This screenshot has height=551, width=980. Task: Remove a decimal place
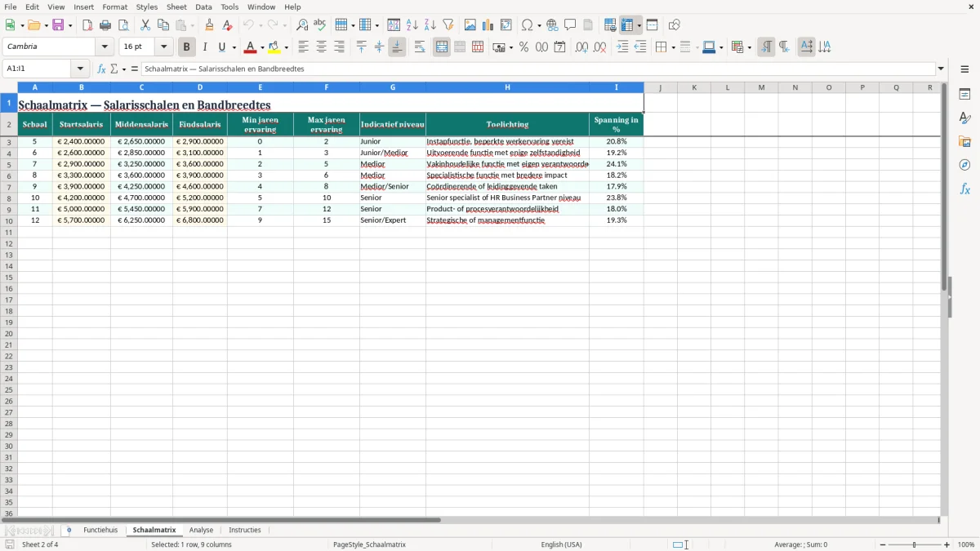click(x=600, y=47)
